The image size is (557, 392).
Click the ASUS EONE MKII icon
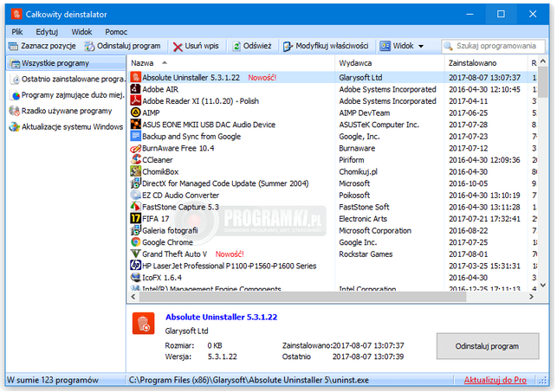pos(135,124)
